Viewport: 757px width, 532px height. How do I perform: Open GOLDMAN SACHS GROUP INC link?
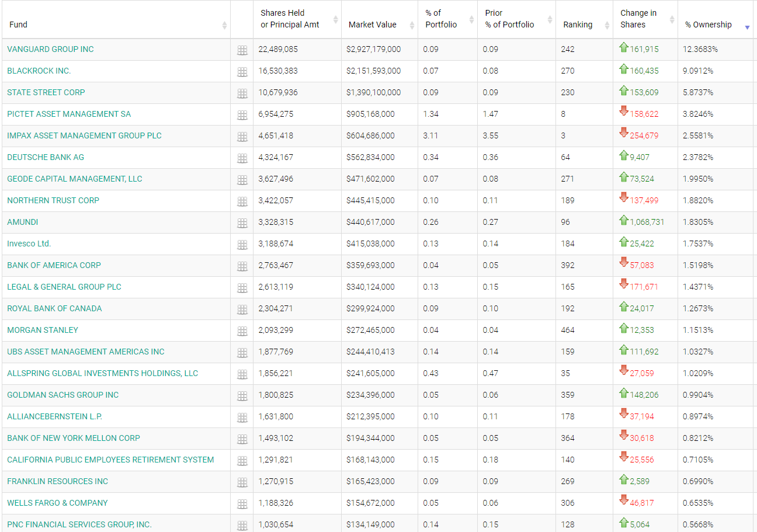click(63, 395)
